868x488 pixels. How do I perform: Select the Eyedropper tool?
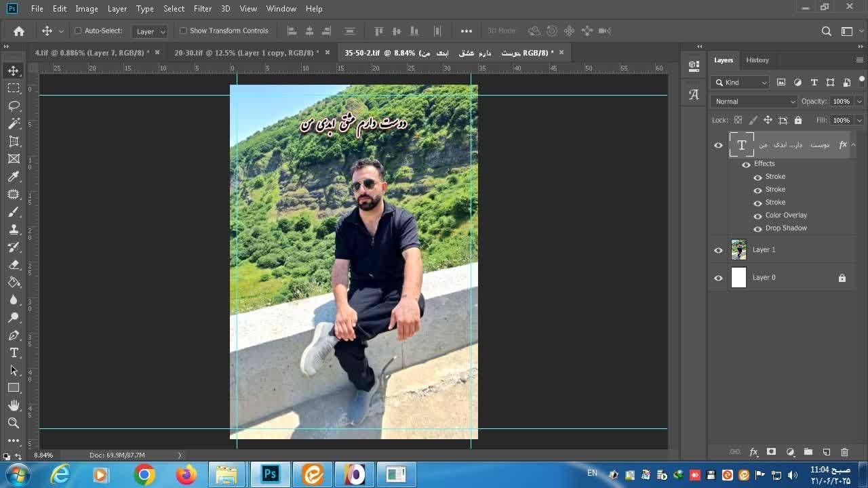pos(14,177)
